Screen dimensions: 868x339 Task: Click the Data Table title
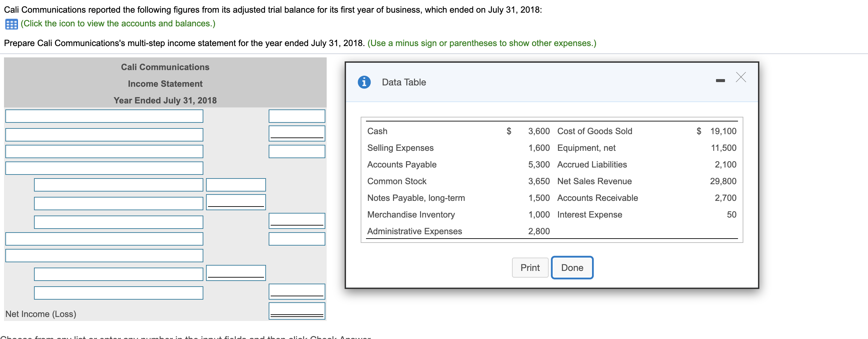point(403,82)
